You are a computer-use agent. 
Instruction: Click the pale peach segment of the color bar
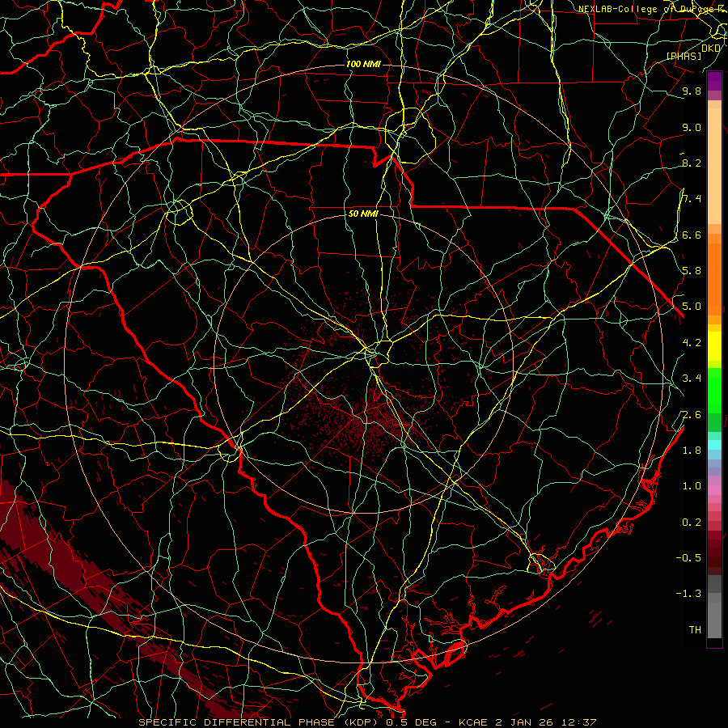(x=714, y=166)
